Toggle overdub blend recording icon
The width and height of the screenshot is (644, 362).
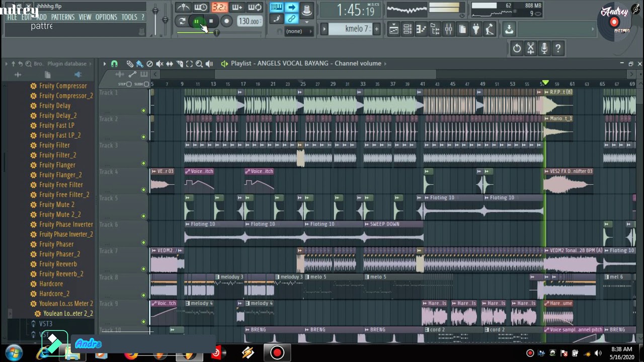click(x=237, y=8)
